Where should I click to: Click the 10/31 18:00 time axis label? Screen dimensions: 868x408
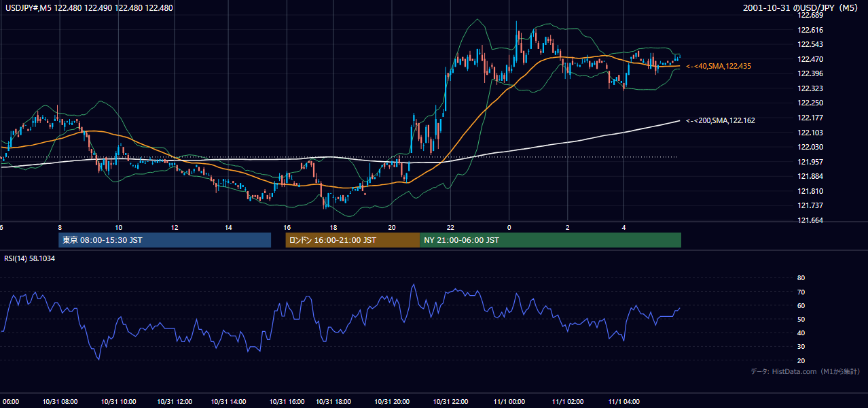point(333,401)
